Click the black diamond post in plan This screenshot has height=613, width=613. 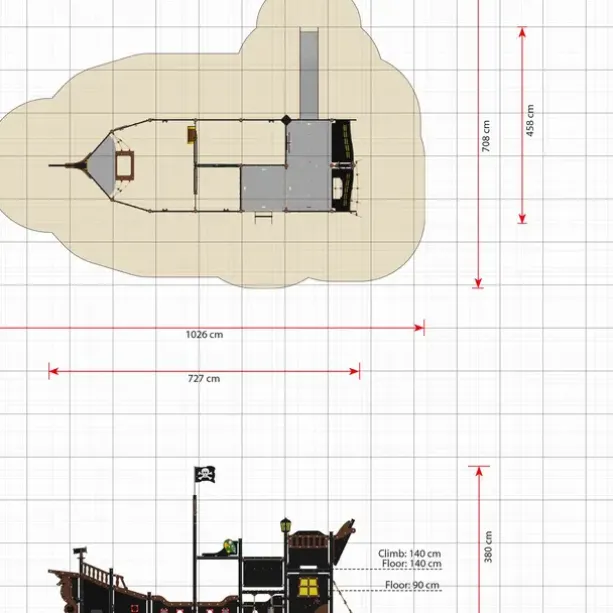point(287,120)
